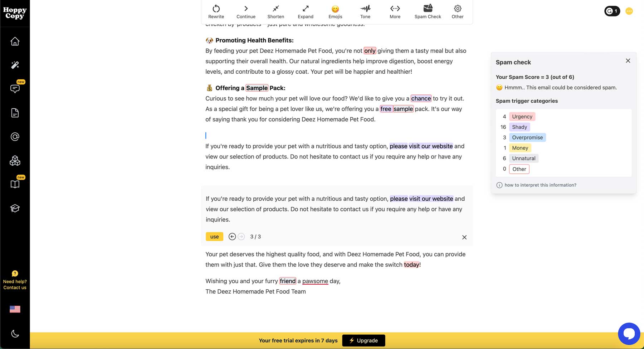The width and height of the screenshot is (644, 349).
Task: Toggle the Urgency spam trigger category
Action: [x=522, y=116]
